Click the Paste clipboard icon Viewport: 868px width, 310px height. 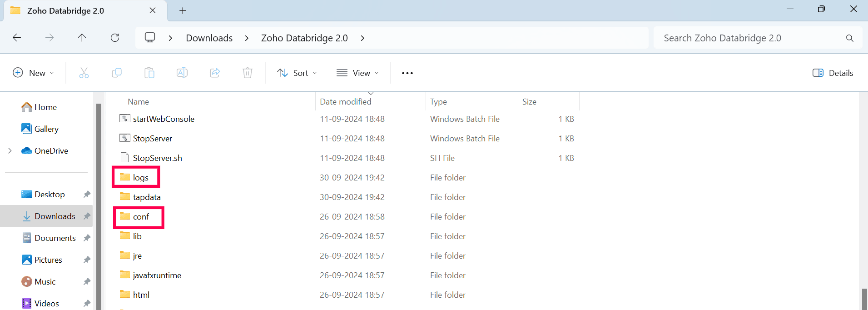(149, 73)
